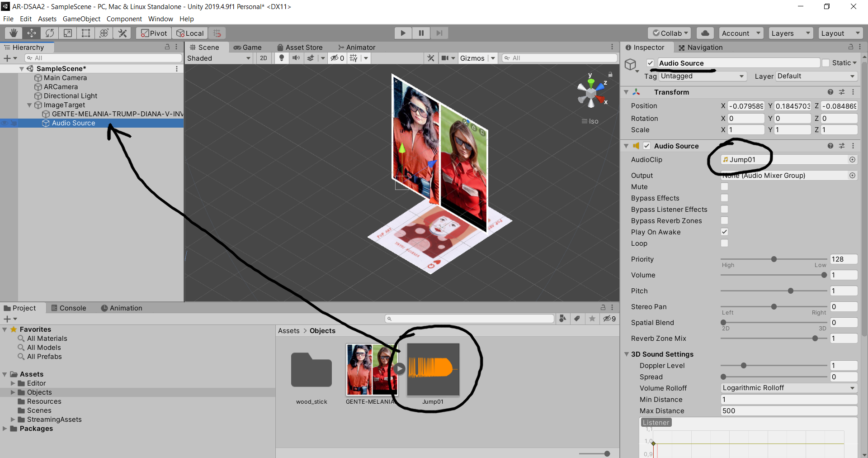Select the Rotate tool

tap(50, 33)
